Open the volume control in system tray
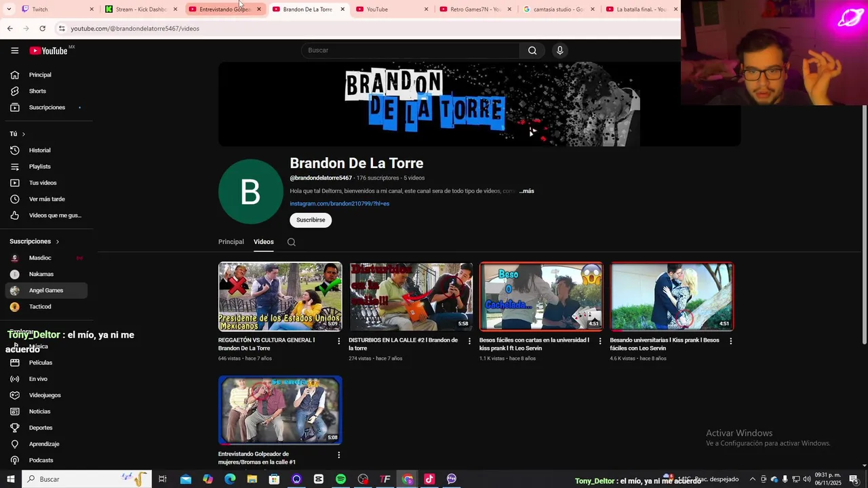 807,479
